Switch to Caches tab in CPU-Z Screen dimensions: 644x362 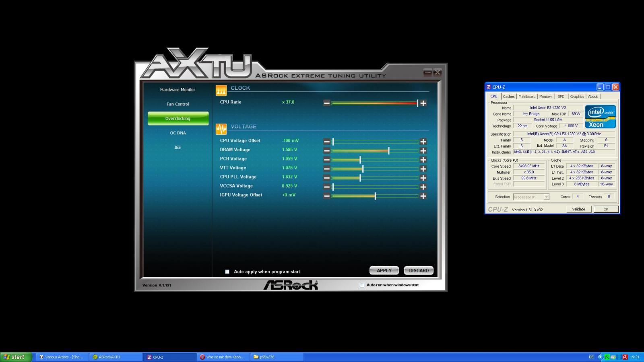pos(508,97)
